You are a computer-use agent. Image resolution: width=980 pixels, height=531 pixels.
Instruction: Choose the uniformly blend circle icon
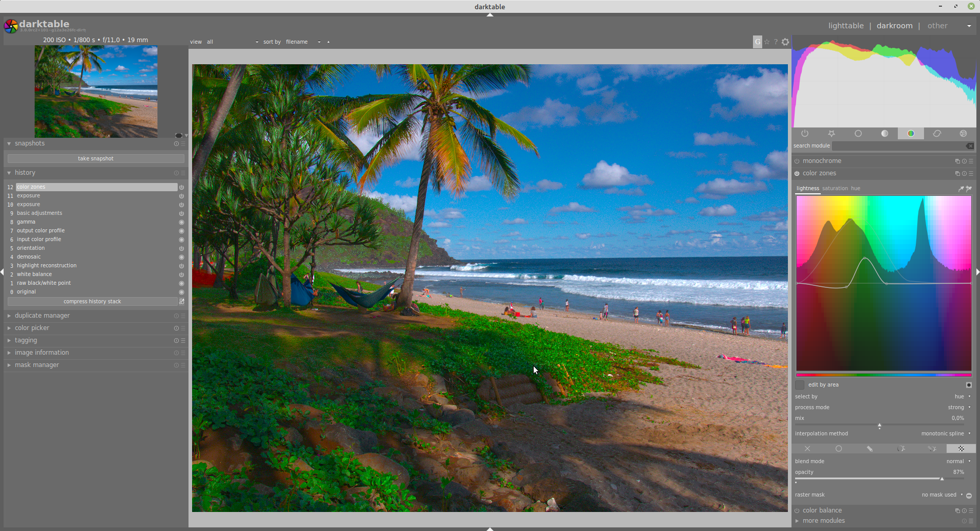[839, 449]
